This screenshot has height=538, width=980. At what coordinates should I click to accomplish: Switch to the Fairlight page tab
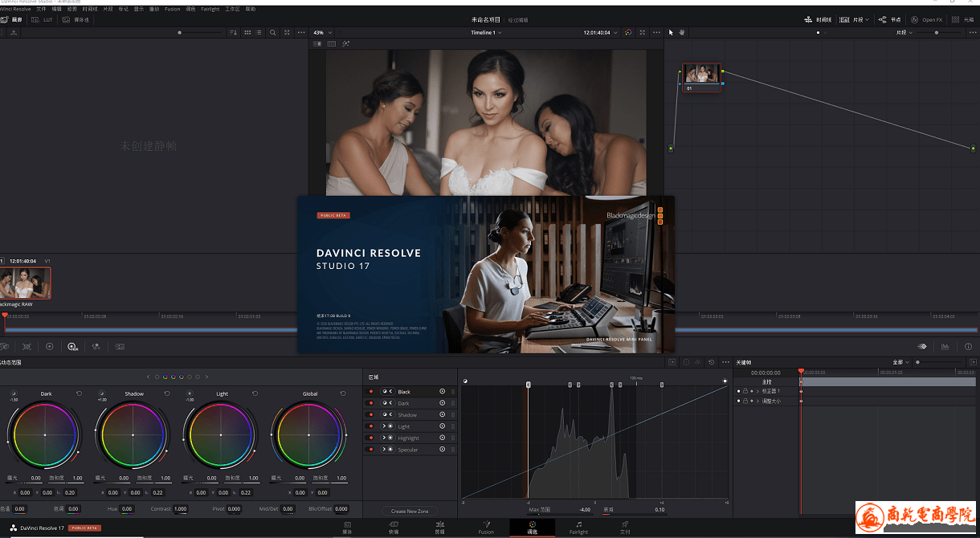click(x=578, y=528)
